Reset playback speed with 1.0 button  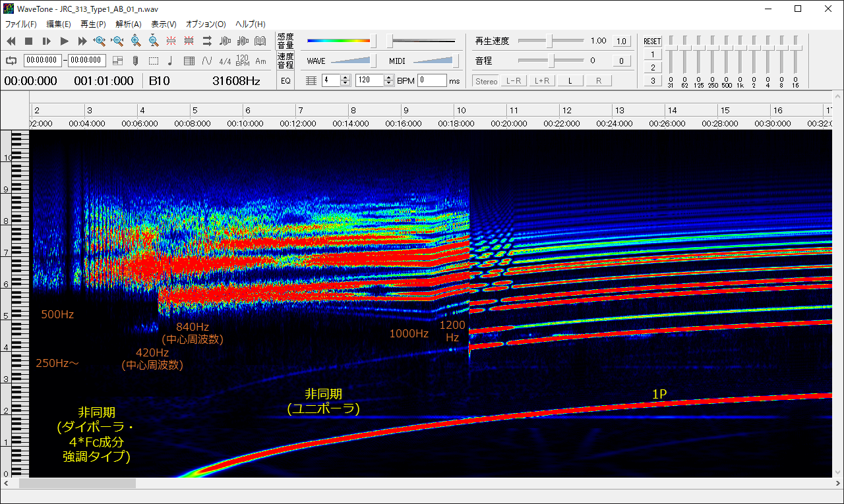[621, 41]
